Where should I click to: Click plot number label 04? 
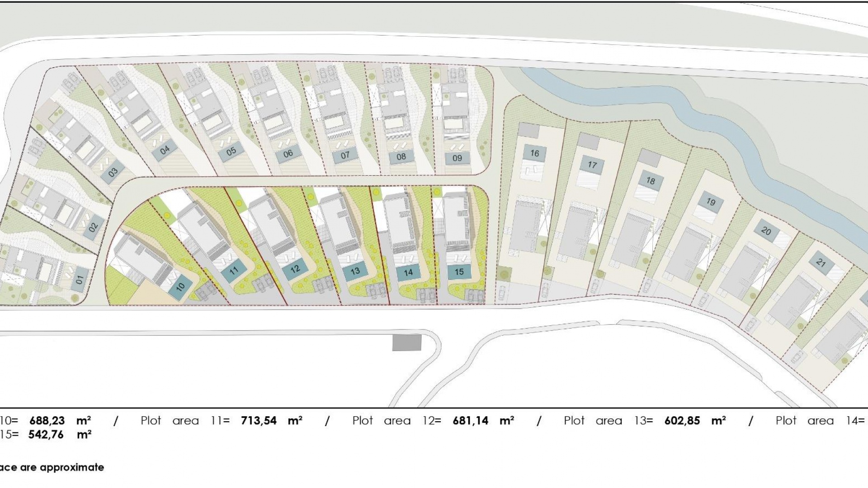[165, 150]
